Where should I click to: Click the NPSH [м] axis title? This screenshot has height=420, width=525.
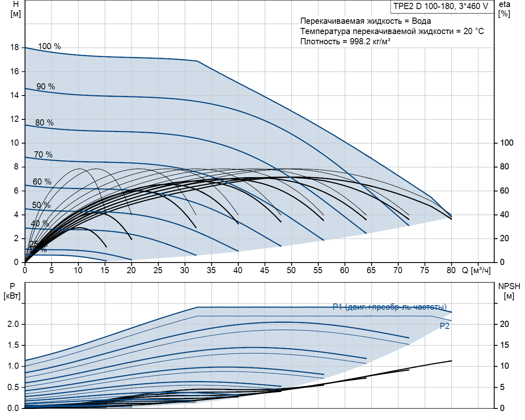(x=509, y=291)
